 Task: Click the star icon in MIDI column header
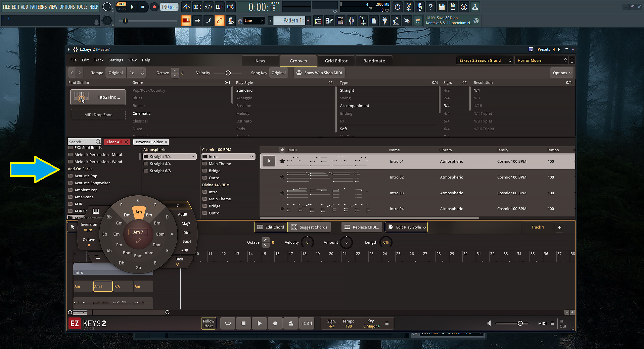[282, 150]
